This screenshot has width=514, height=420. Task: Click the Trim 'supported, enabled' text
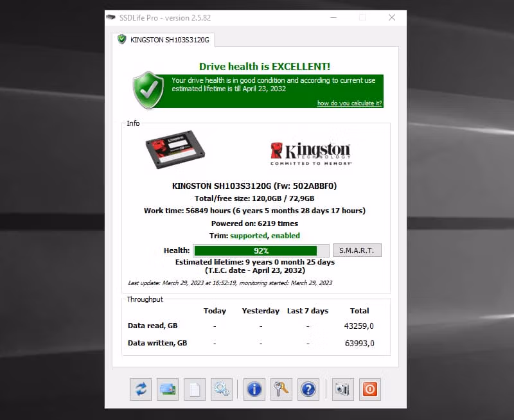click(x=265, y=236)
